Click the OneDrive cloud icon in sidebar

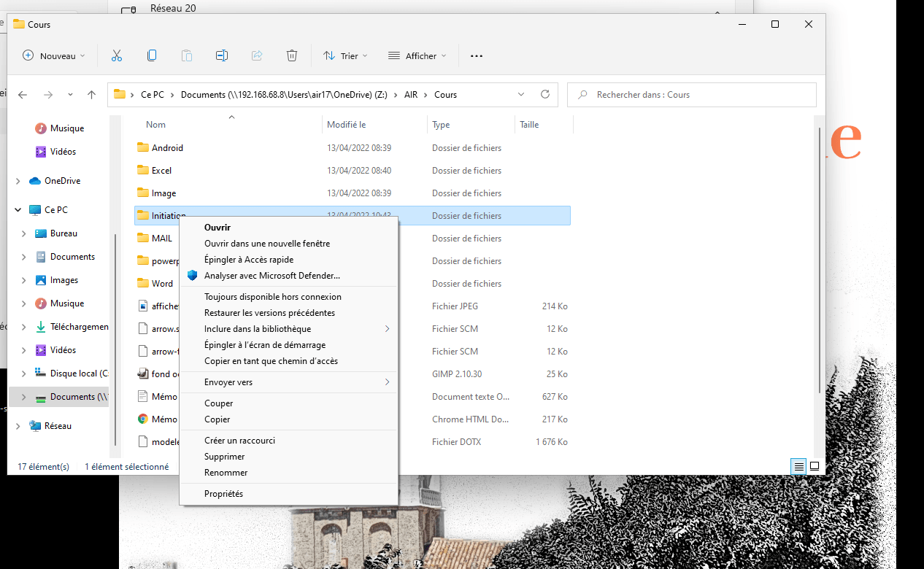[35, 181]
